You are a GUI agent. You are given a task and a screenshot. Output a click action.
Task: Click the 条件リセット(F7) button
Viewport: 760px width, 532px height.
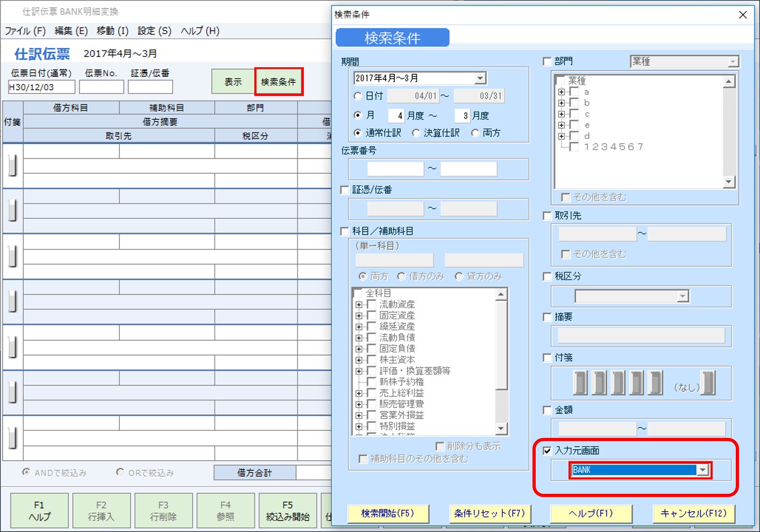click(x=490, y=514)
